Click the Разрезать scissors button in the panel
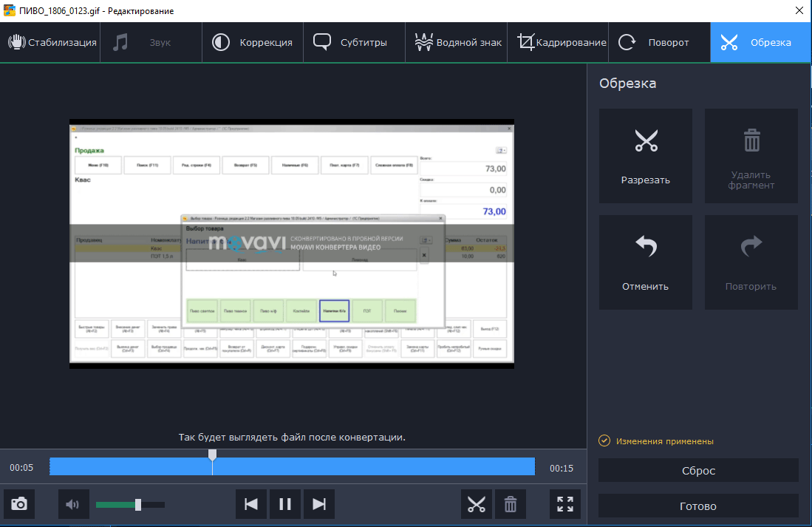The width and height of the screenshot is (812, 527). pos(645,156)
